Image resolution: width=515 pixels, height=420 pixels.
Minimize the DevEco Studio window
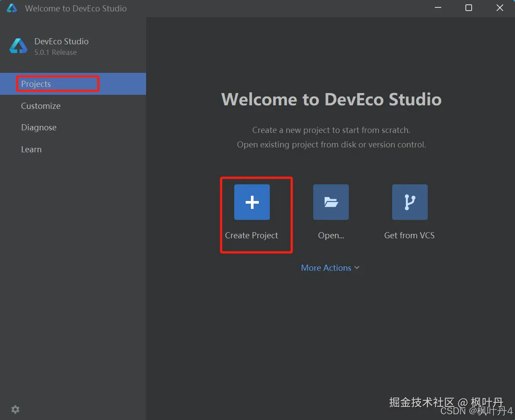tap(438, 8)
